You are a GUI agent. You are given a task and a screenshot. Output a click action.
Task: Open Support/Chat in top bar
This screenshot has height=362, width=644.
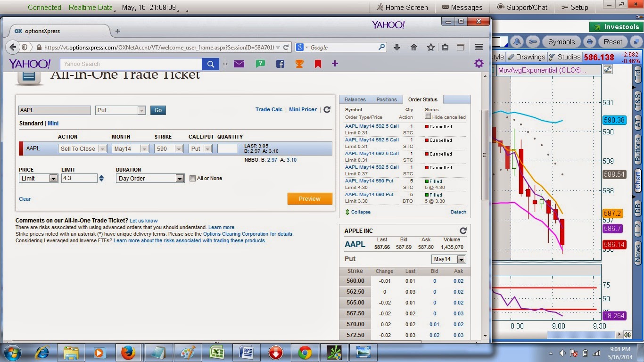click(x=522, y=8)
